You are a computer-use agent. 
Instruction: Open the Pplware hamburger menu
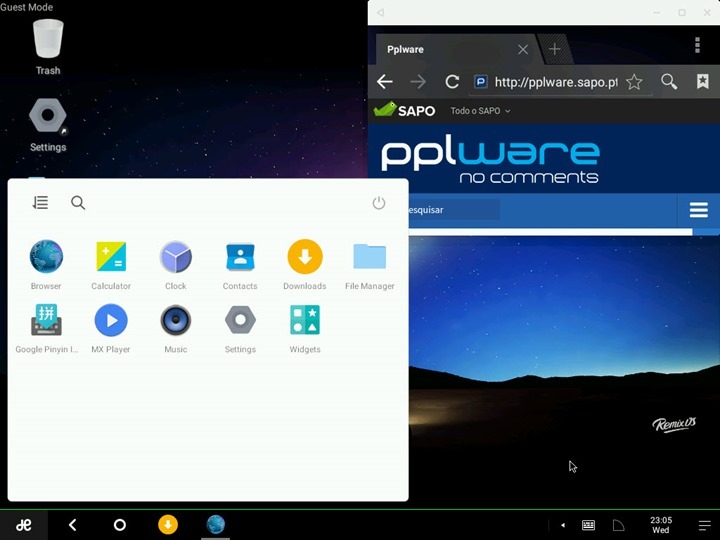coord(698,210)
